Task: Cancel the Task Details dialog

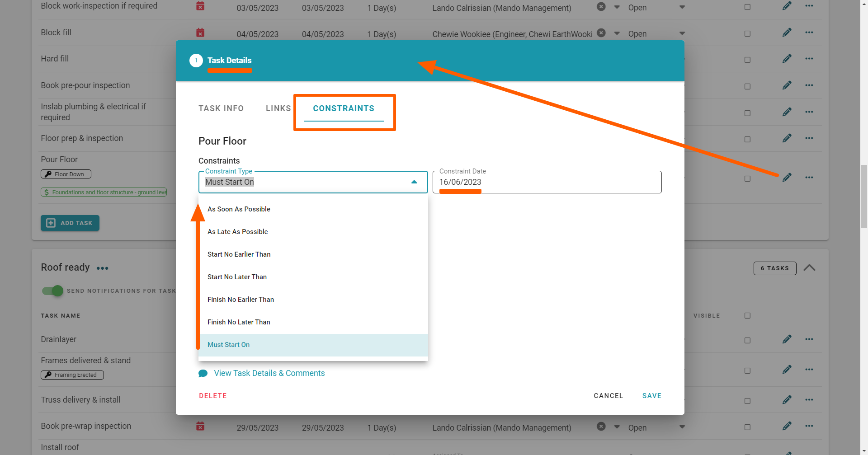Action: pos(609,396)
